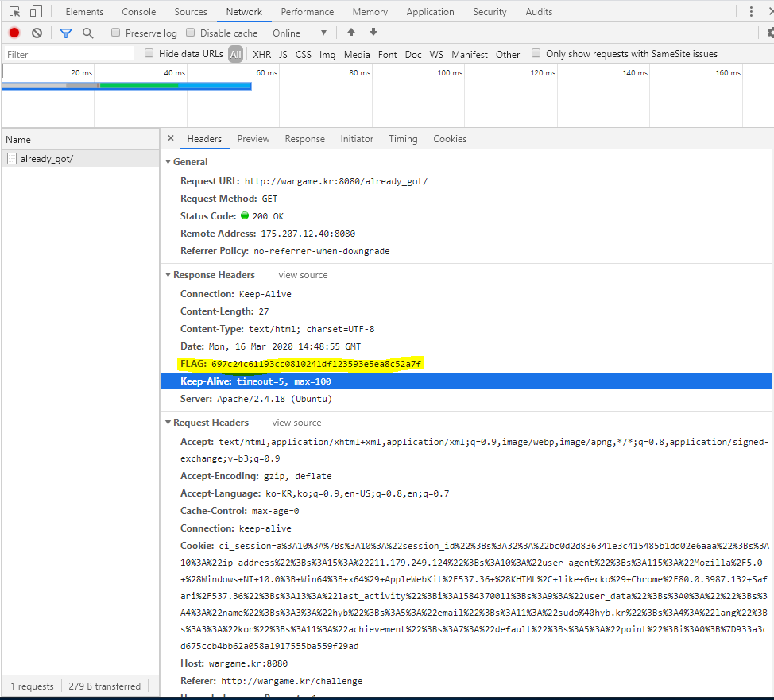The image size is (774, 700).
Task: Enable the Preserve log checkbox
Action: click(x=115, y=33)
